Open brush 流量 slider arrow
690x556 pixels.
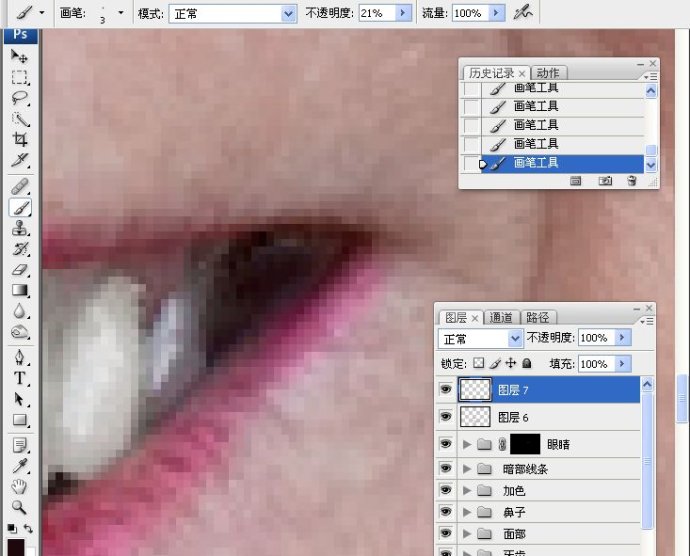(496, 13)
